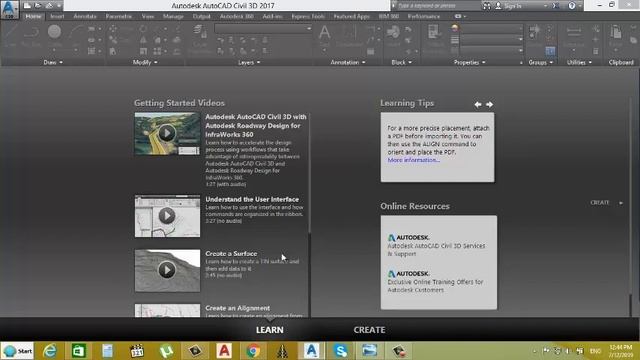Expand the Layers panel
640x360 pixels.
[249, 62]
